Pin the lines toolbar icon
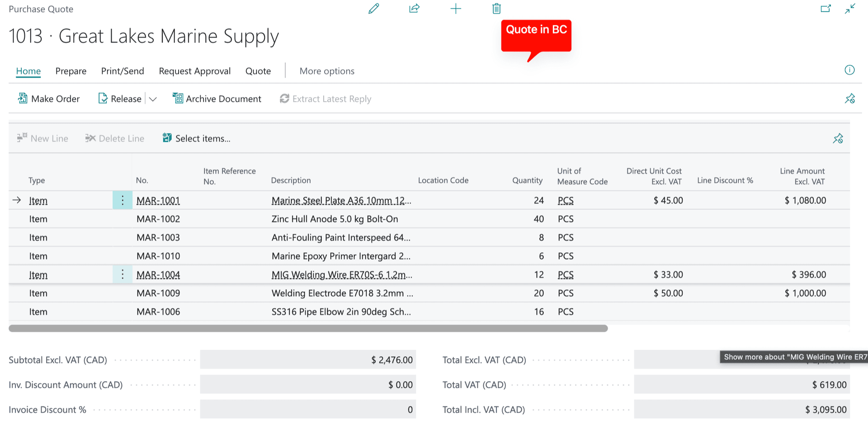This screenshot has width=868, height=439. (838, 138)
